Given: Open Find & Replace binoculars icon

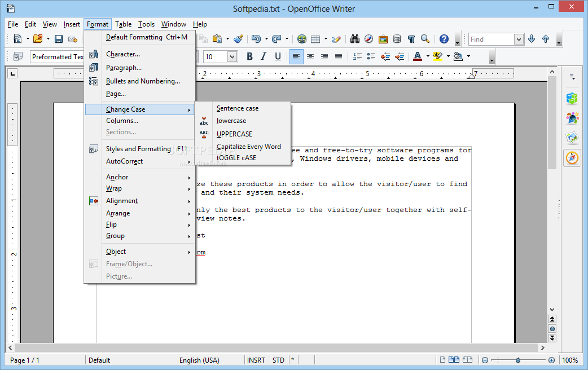Looking at the screenshot, I should (x=355, y=39).
